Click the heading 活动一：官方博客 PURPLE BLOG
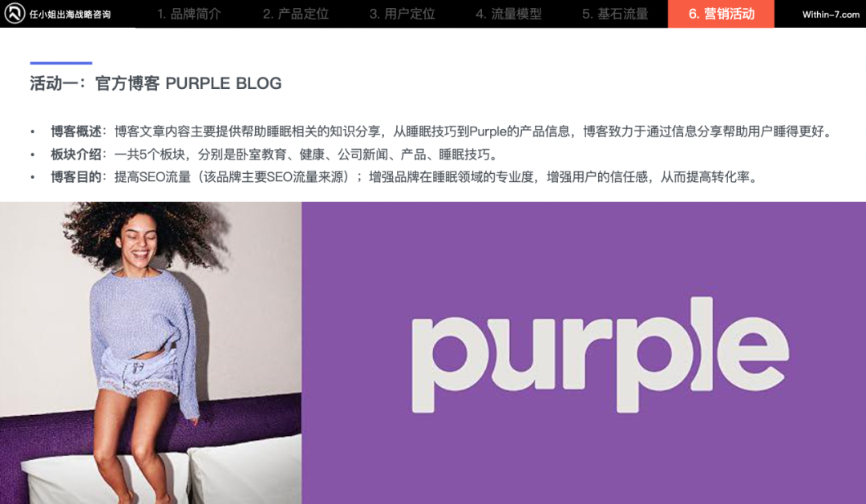The width and height of the screenshot is (866, 504). (x=156, y=83)
